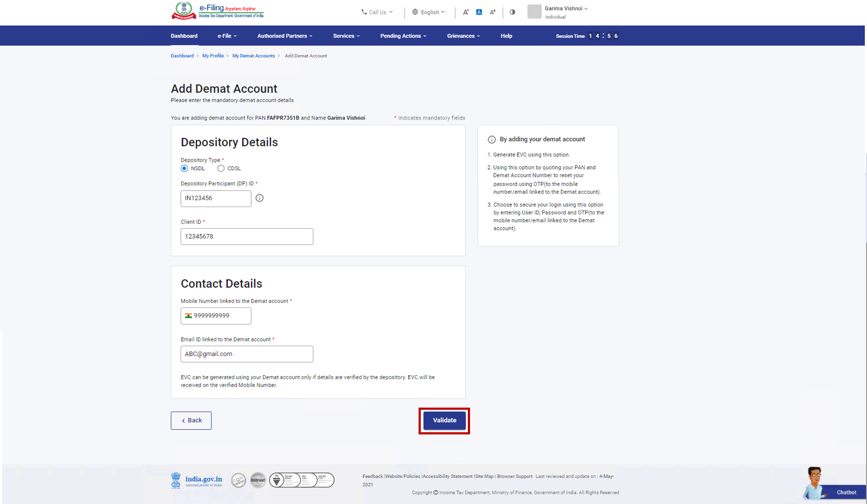Reset font size with default A icon
This screenshot has height=504, width=867.
tap(479, 12)
